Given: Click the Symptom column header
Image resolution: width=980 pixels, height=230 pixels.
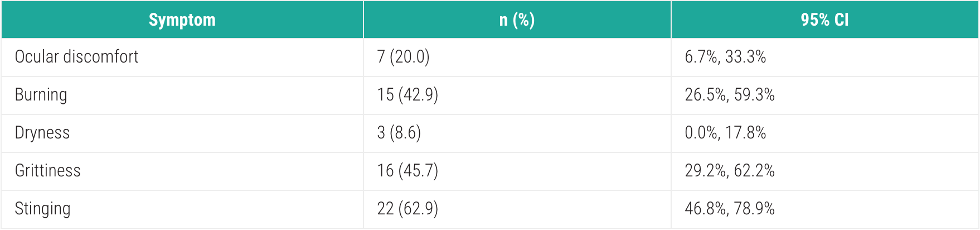Looking at the screenshot, I should (182, 20).
